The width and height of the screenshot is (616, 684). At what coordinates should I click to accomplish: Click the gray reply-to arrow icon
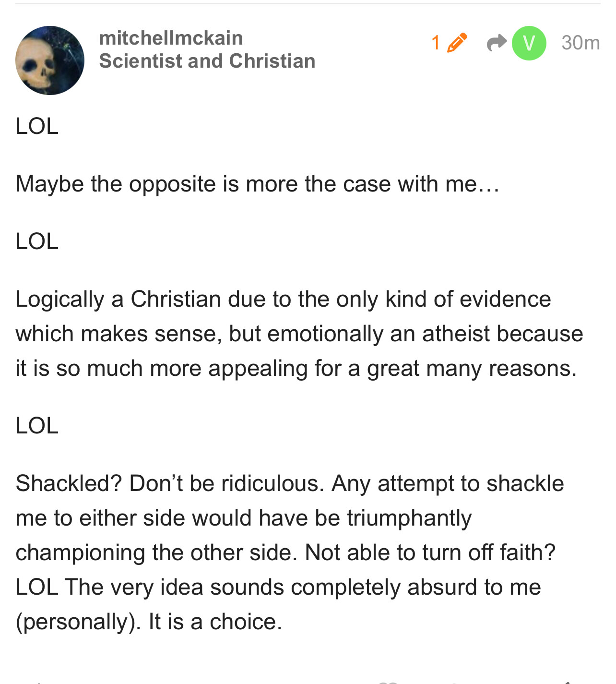496,42
